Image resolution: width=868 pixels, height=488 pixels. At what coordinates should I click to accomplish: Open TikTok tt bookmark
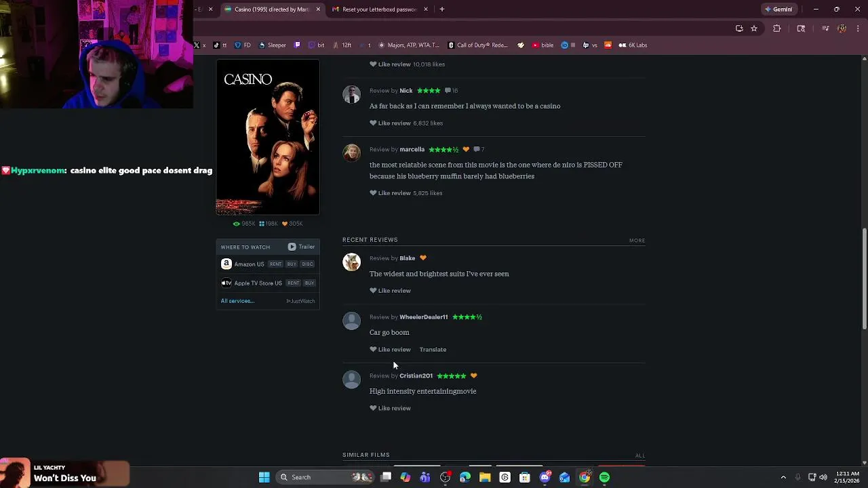tap(220, 45)
